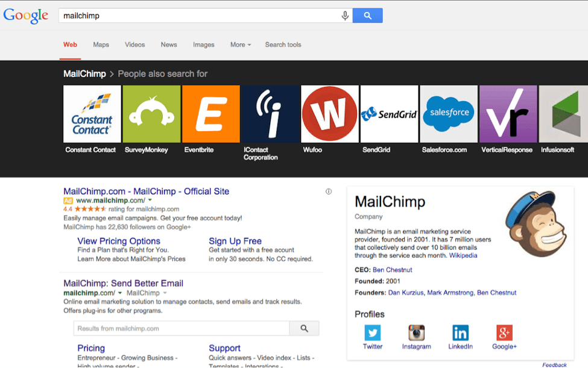
Task: Select the Web tab
Action: tap(70, 45)
